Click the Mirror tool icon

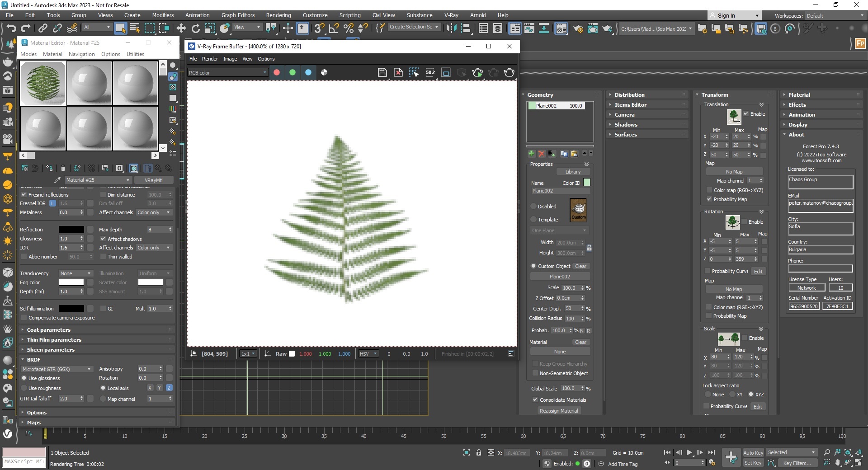(x=451, y=28)
